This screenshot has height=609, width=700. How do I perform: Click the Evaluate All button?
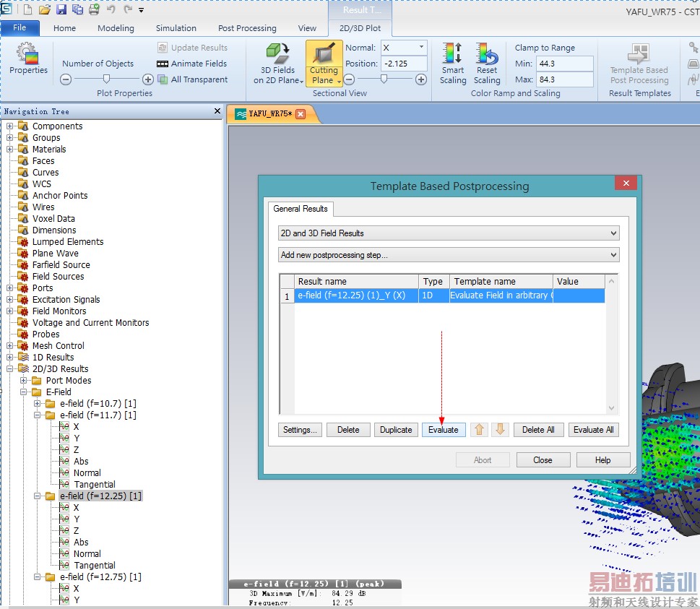pyautogui.click(x=593, y=430)
